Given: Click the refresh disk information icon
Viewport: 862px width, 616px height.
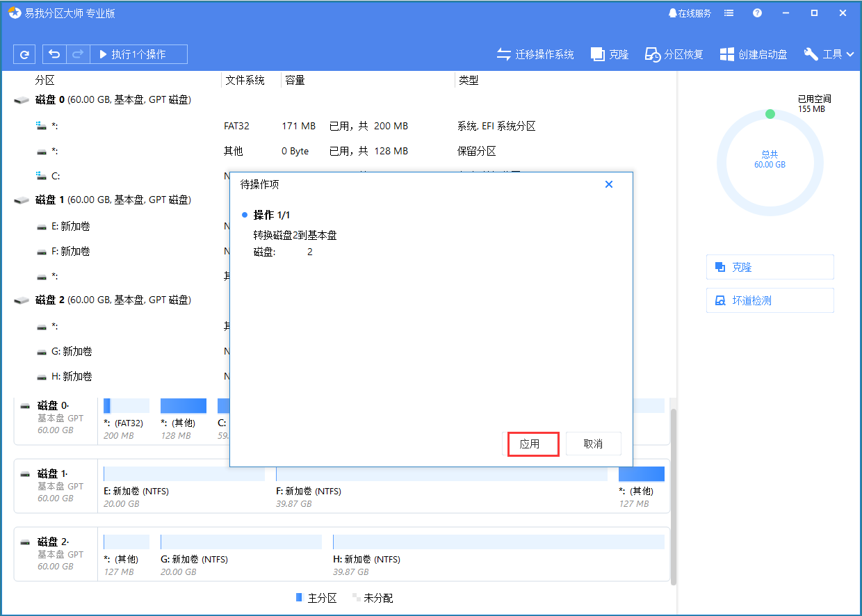Looking at the screenshot, I should (x=24, y=54).
